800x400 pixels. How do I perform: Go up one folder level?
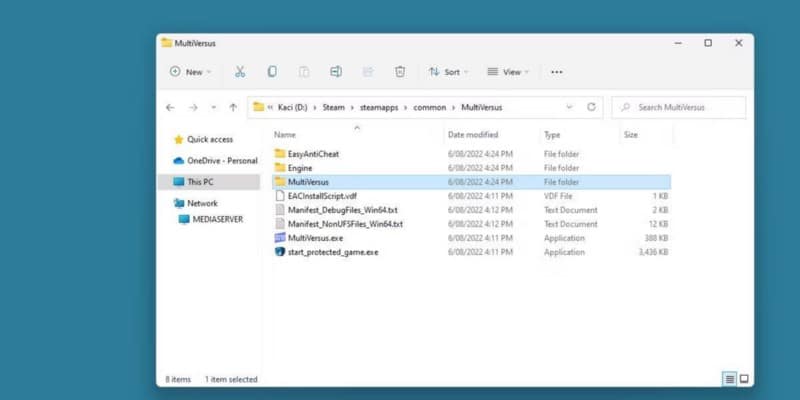[233, 107]
